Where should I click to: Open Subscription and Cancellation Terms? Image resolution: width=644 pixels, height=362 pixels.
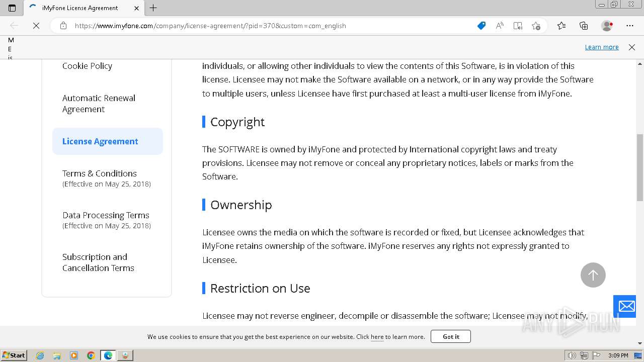[98, 262]
